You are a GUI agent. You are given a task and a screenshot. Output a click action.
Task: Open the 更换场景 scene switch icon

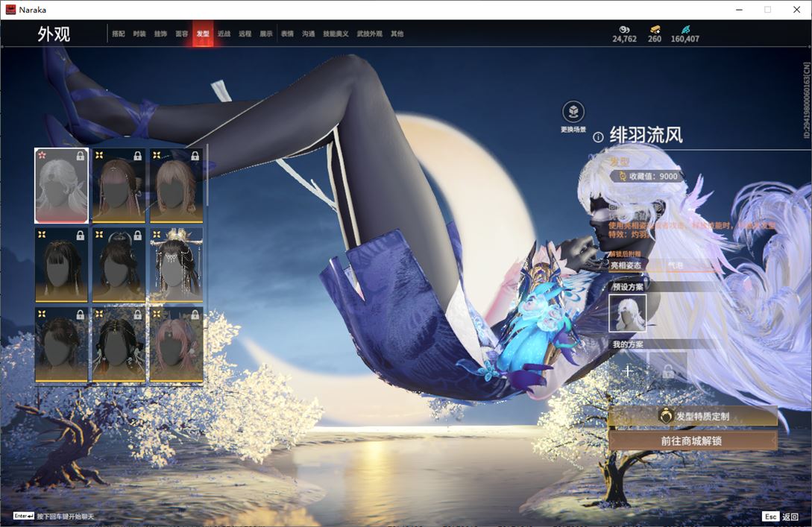tap(573, 111)
